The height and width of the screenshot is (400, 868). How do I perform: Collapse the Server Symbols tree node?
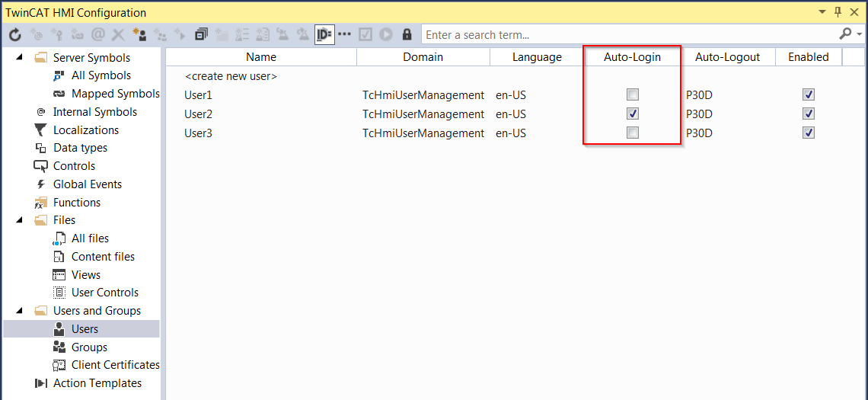tap(20, 57)
